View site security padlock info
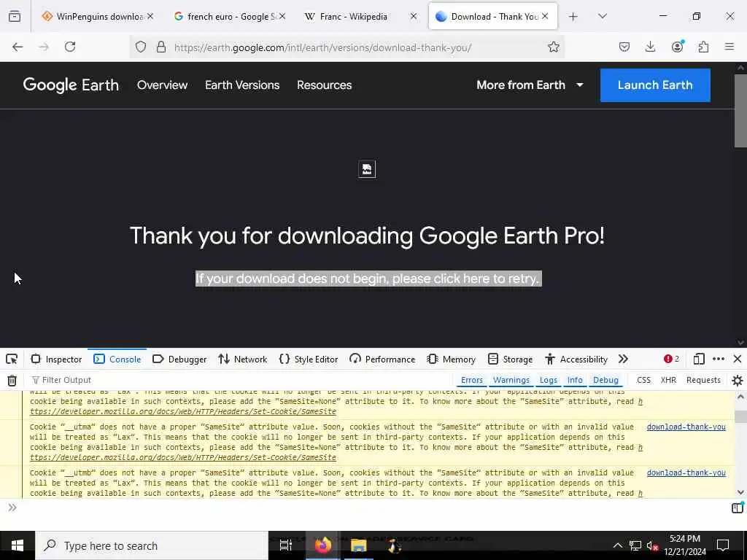This screenshot has height=560, width=747. 161,47
